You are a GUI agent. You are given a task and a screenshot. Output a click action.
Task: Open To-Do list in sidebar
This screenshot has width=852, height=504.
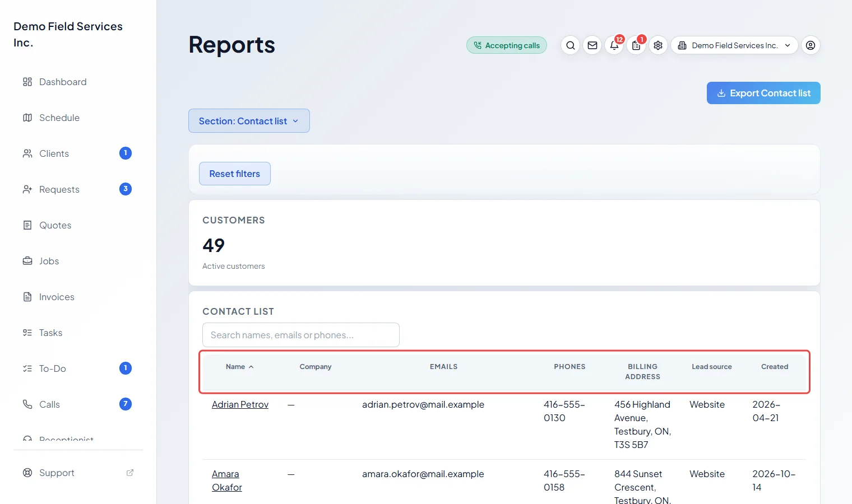(x=78, y=368)
